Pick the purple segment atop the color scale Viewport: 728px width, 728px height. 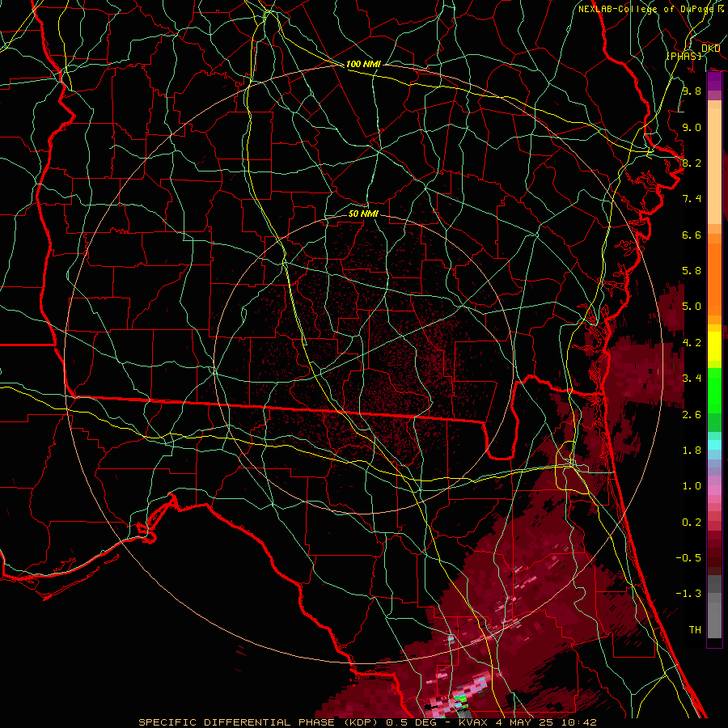click(x=714, y=82)
